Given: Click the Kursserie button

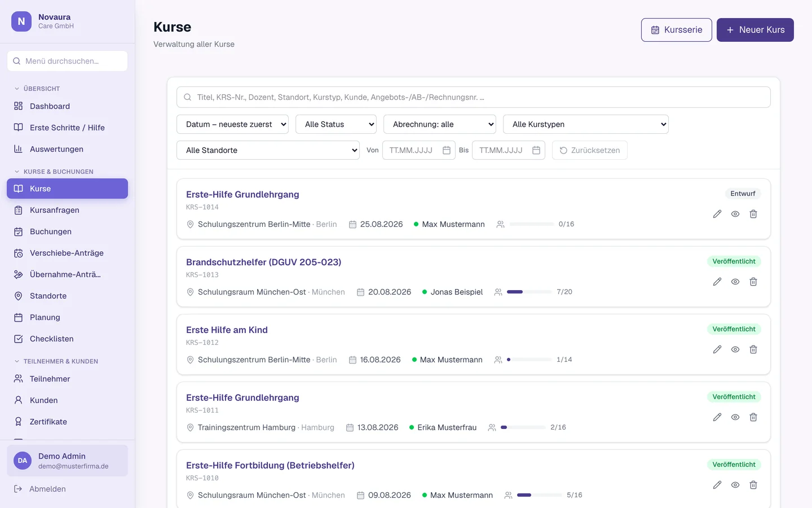Looking at the screenshot, I should click(x=677, y=30).
